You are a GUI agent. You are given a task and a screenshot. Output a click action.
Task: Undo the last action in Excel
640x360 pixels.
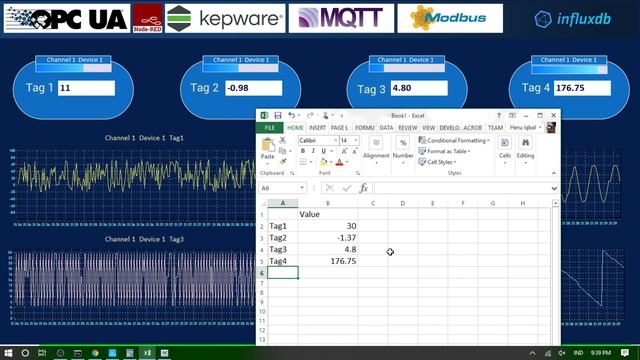291,116
